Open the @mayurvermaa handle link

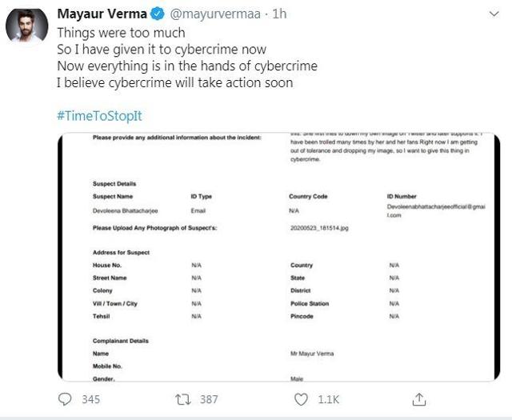click(215, 14)
